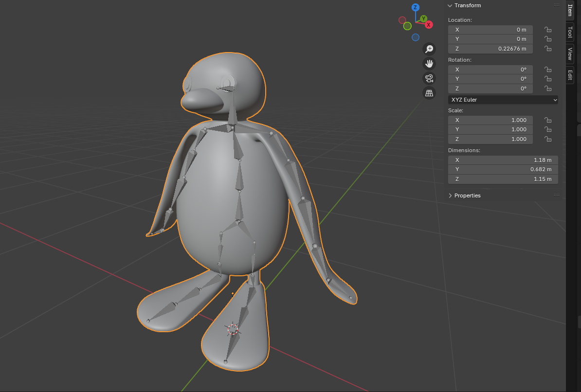Click the negative Z blue circle on gizmo
581x392 pixels.
[416, 37]
